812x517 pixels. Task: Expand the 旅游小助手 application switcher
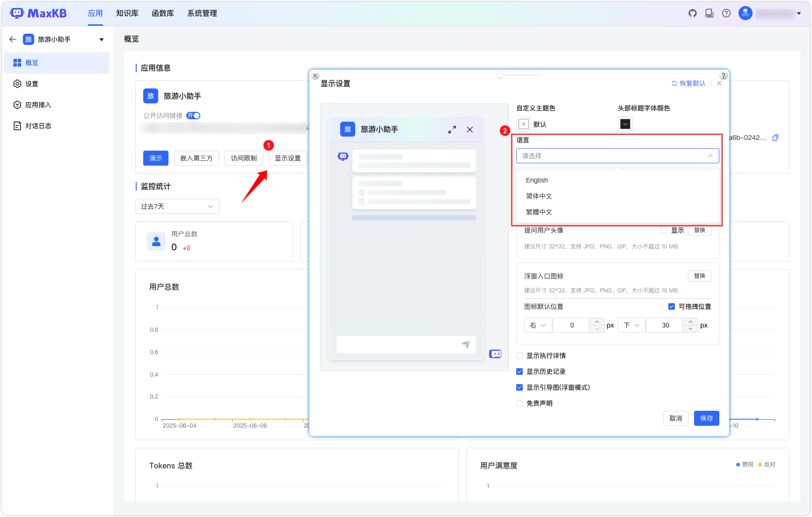[x=102, y=39]
